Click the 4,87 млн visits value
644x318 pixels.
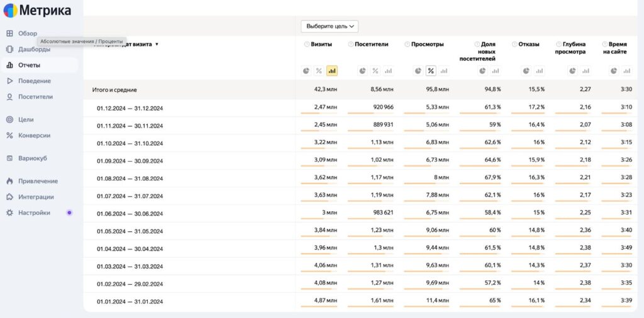point(326,300)
